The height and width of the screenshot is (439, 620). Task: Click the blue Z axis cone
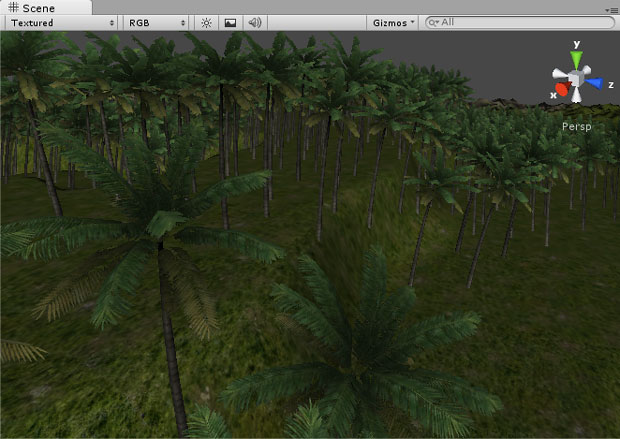(595, 84)
